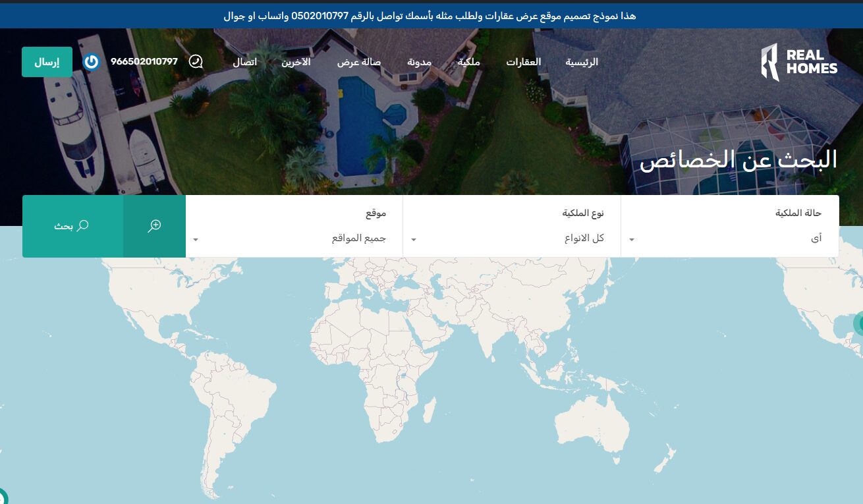Open the مدونة blog menu item
Screen dimensions: 863x504
419,63
